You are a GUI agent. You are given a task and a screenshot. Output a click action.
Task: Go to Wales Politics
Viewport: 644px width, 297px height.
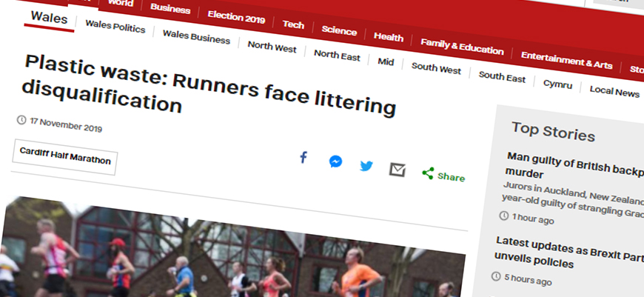(x=115, y=26)
